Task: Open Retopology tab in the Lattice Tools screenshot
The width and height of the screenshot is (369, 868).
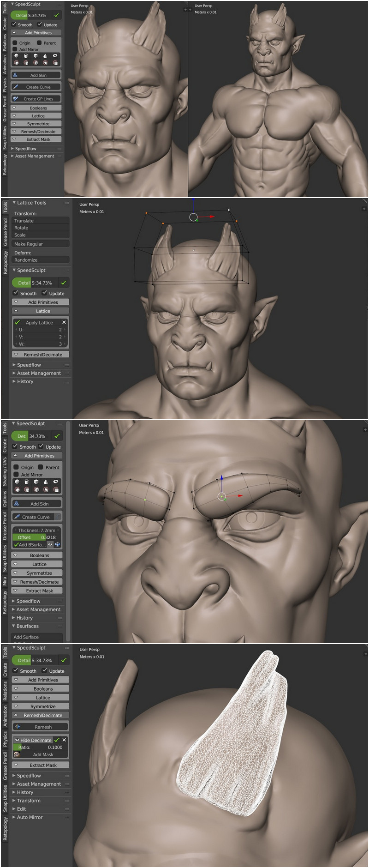Action: pos(5,262)
